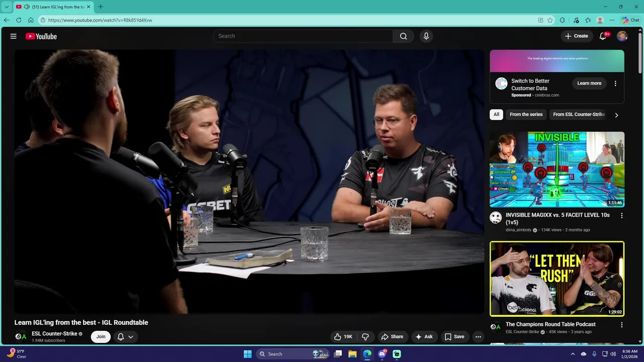Open the browser home page
The width and height of the screenshot is (644, 362).
[31, 20]
